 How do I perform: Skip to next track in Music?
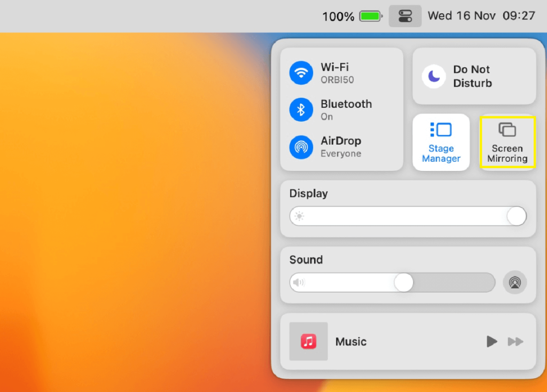[x=515, y=341]
